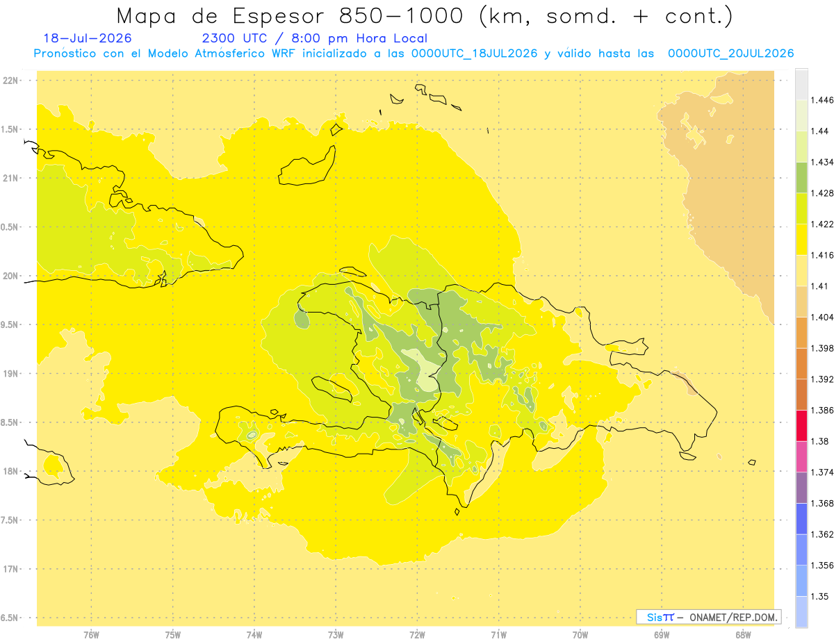Click the '1.368' colorbar value
The height and width of the screenshot is (644, 834).
point(822,503)
